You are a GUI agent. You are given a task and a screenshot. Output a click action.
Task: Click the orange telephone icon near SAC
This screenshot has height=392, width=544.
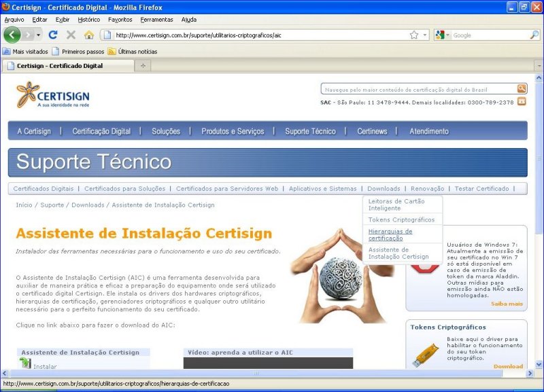(522, 101)
